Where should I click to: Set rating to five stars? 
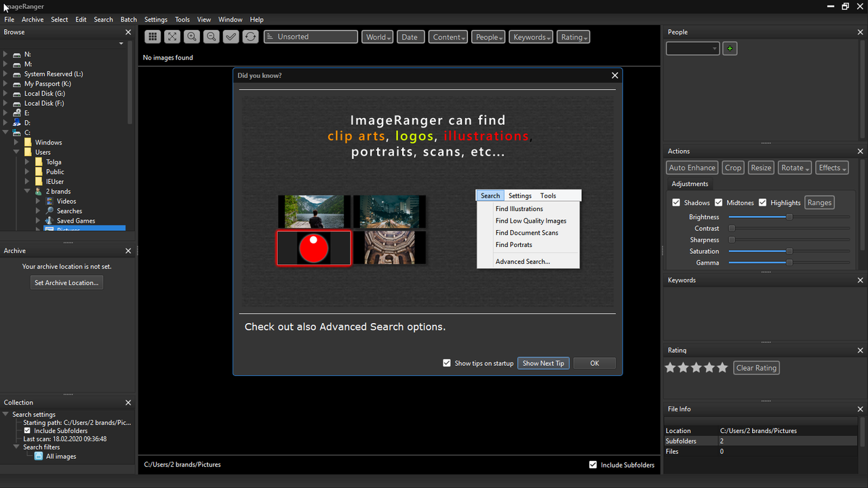coord(722,367)
